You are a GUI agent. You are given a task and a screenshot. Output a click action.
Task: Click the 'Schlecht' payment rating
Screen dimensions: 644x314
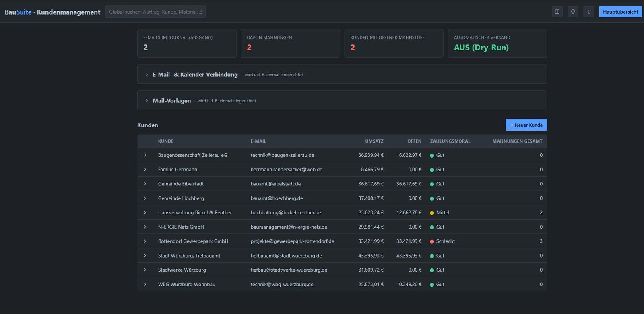[446, 241]
